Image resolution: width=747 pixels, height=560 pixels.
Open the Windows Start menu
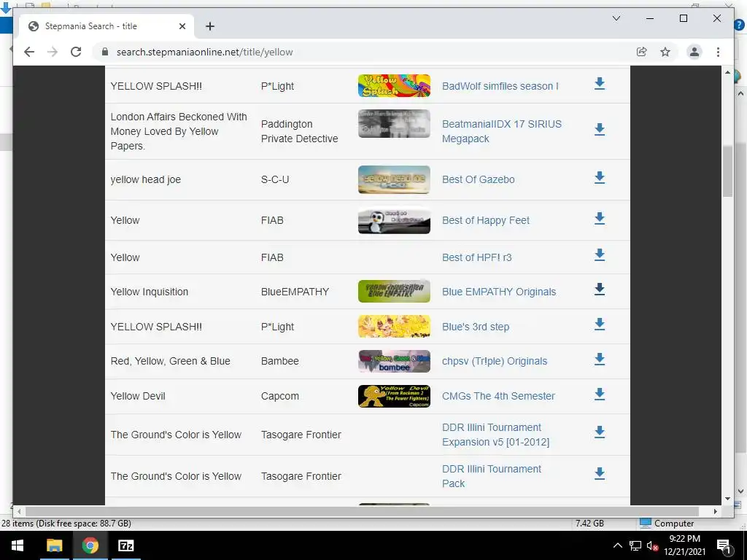coord(18,545)
